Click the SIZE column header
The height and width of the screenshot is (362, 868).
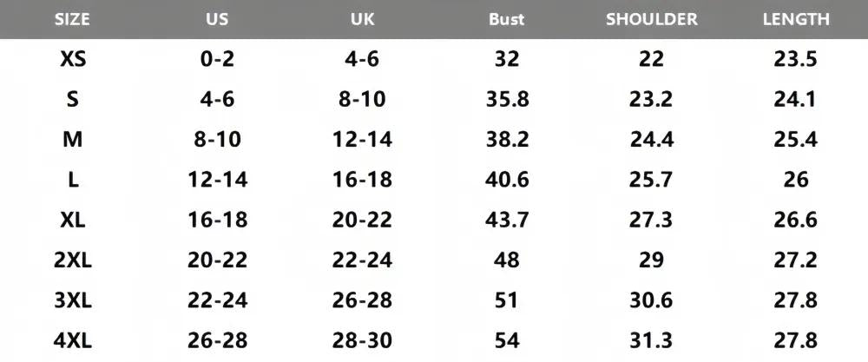tap(72, 19)
